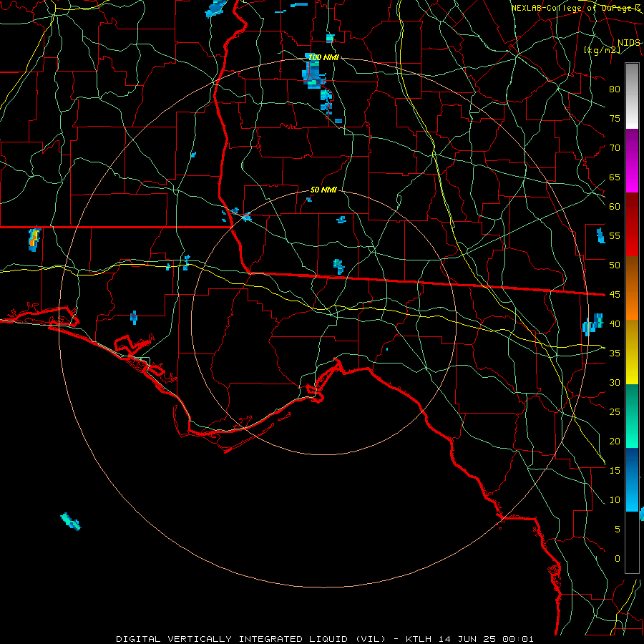The height and width of the screenshot is (644, 644).
Task: Select the 65 value on the scale
Action: pos(615,177)
